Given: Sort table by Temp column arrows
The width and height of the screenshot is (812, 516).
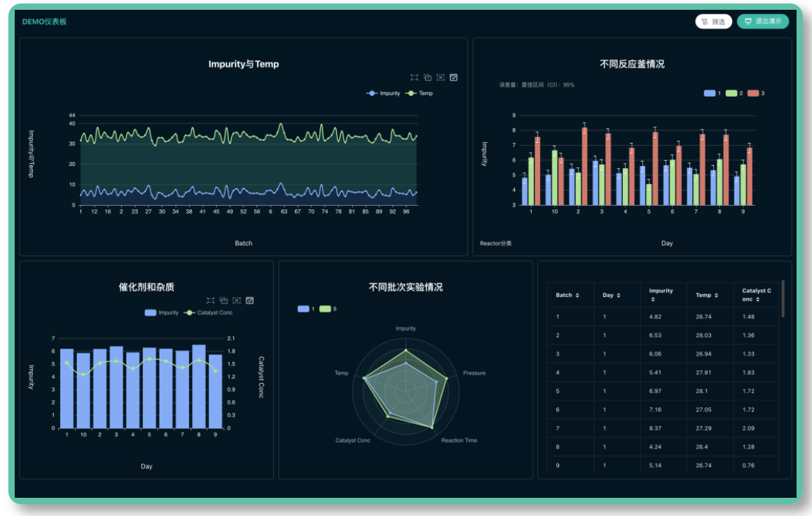Looking at the screenshot, I should click(717, 295).
